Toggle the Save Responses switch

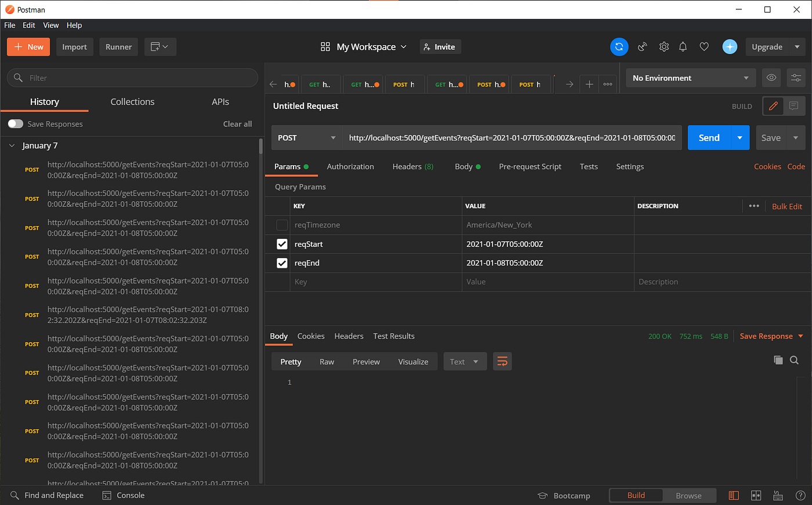[x=15, y=123]
